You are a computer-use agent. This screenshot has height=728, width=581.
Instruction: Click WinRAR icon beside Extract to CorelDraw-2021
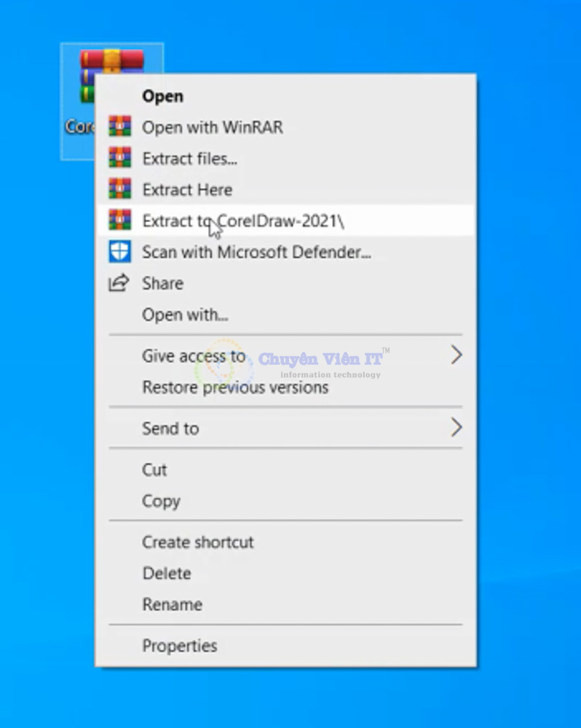tap(119, 221)
